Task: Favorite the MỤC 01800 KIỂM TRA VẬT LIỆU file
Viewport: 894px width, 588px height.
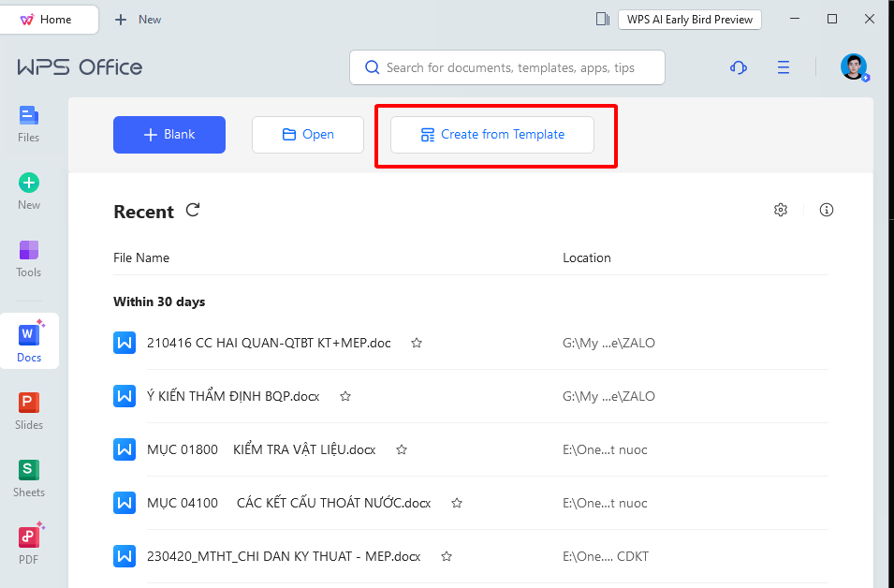Action: (x=402, y=449)
